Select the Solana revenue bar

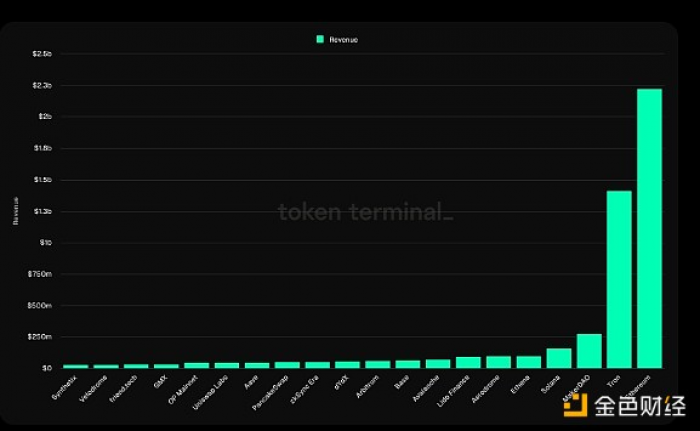click(x=559, y=358)
